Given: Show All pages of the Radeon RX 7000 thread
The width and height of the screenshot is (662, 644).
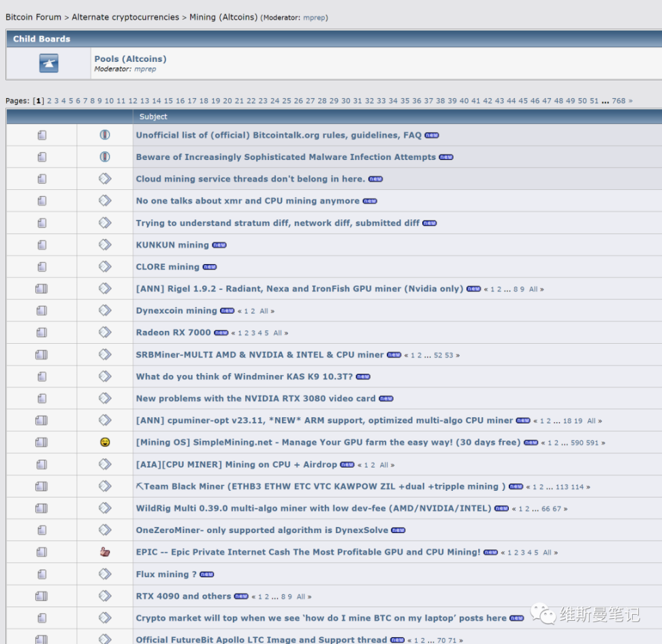Looking at the screenshot, I should pyautogui.click(x=277, y=333).
